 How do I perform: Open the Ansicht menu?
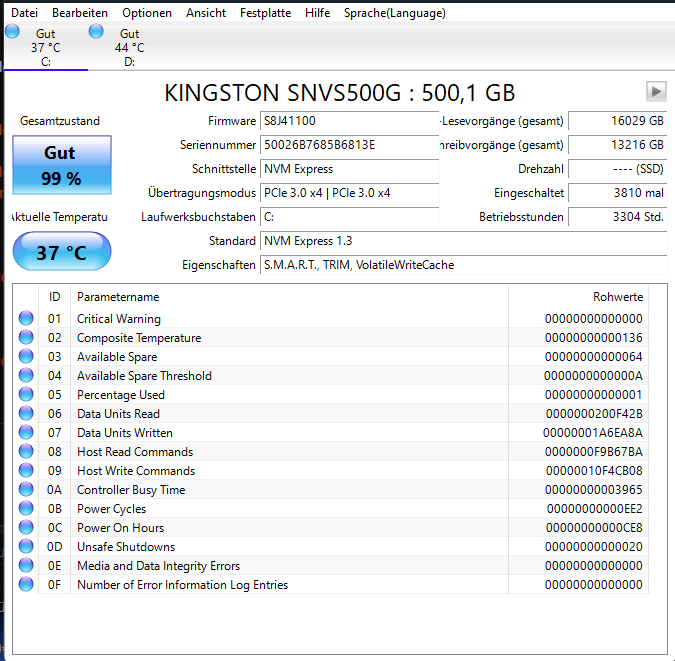pyautogui.click(x=206, y=13)
